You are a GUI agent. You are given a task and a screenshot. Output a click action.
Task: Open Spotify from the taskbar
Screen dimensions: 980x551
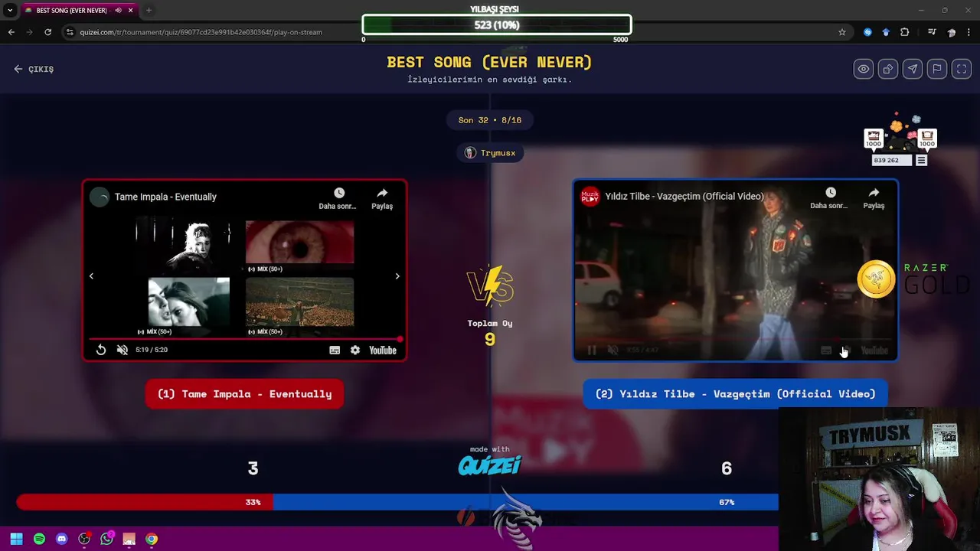pos(39,539)
